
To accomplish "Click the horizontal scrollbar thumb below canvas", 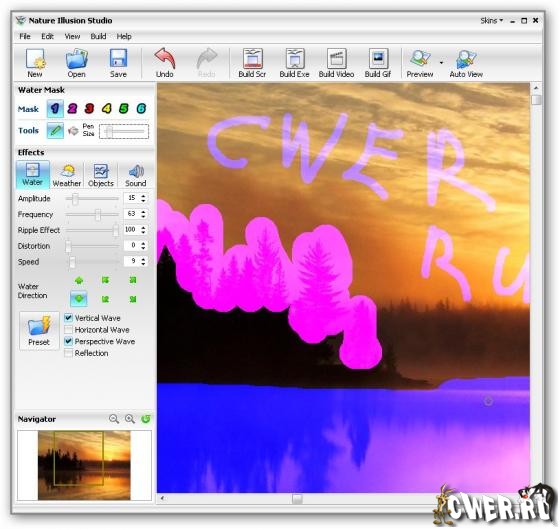I will 297,499.
